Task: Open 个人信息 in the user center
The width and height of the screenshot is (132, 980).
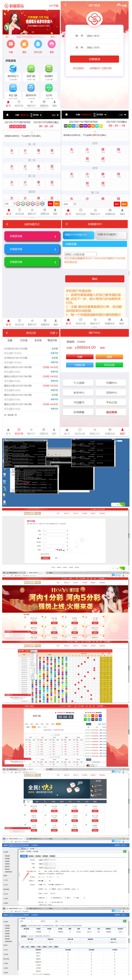Action: pyautogui.click(x=79, y=383)
